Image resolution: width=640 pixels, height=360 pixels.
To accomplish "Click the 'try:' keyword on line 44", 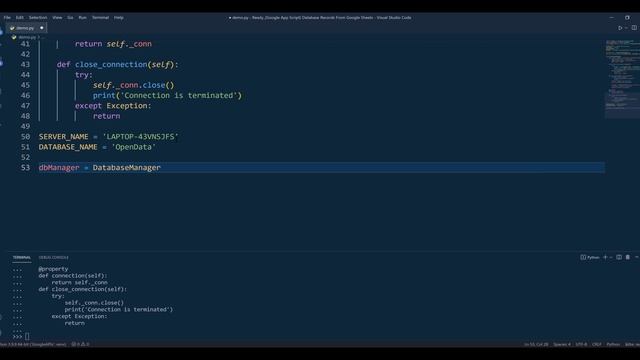I will pyautogui.click(x=84, y=75).
